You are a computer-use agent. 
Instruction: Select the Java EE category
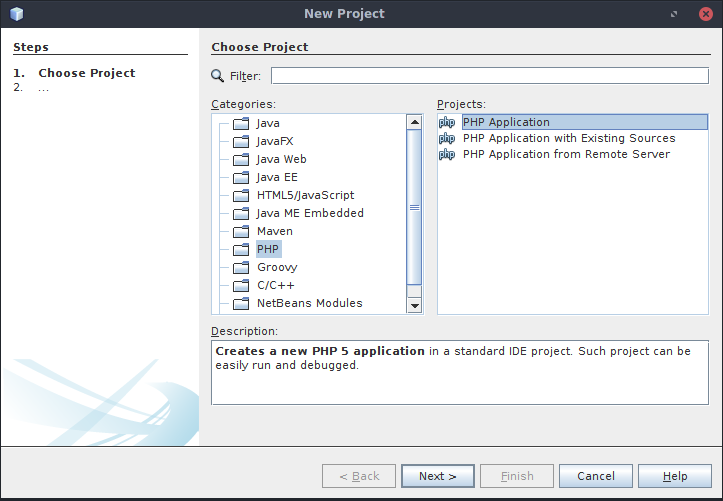(x=277, y=177)
